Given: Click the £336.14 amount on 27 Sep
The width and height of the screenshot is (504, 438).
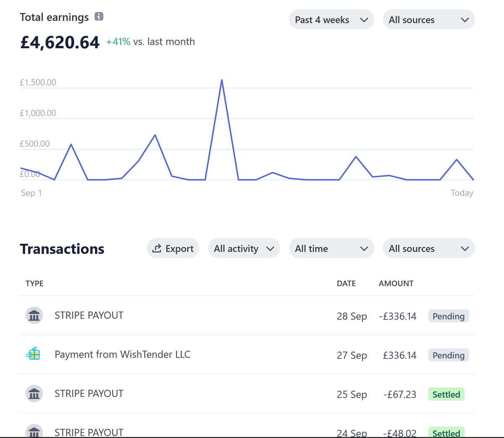Looking at the screenshot, I should [399, 355].
